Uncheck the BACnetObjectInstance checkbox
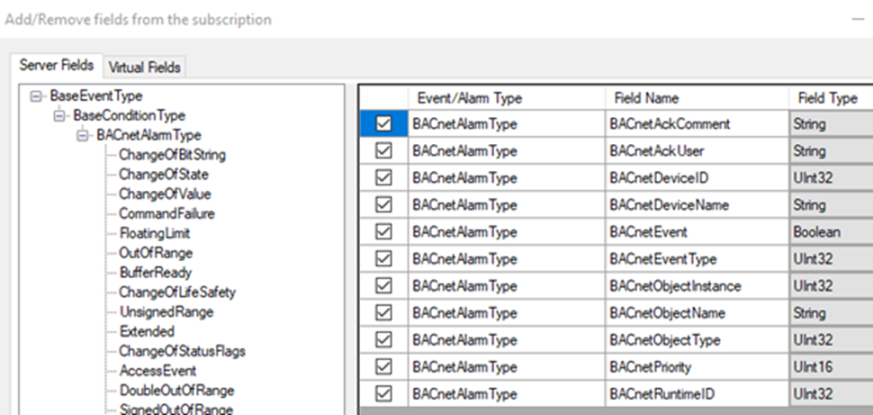 [x=384, y=286]
